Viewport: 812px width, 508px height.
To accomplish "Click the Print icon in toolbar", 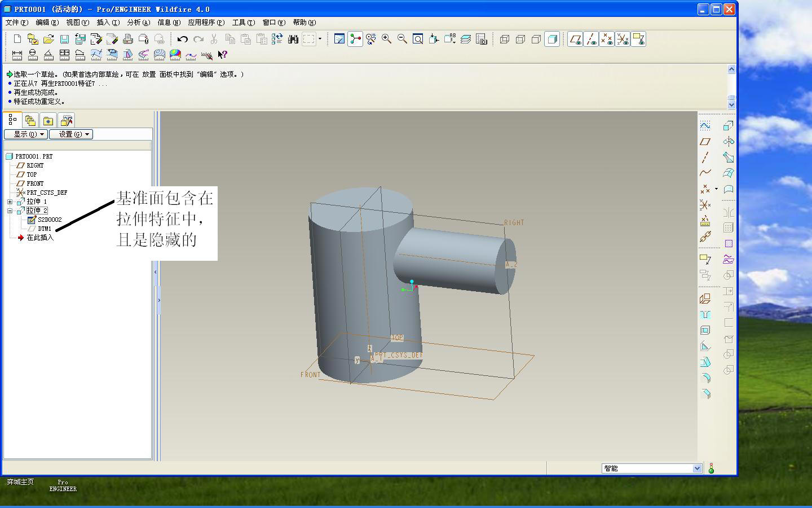I will [x=128, y=39].
